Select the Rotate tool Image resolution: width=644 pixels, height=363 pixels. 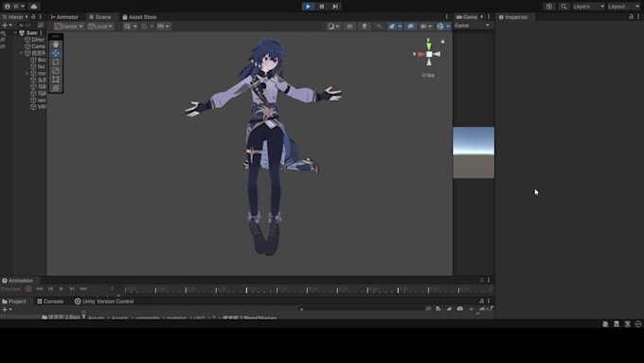(x=56, y=62)
